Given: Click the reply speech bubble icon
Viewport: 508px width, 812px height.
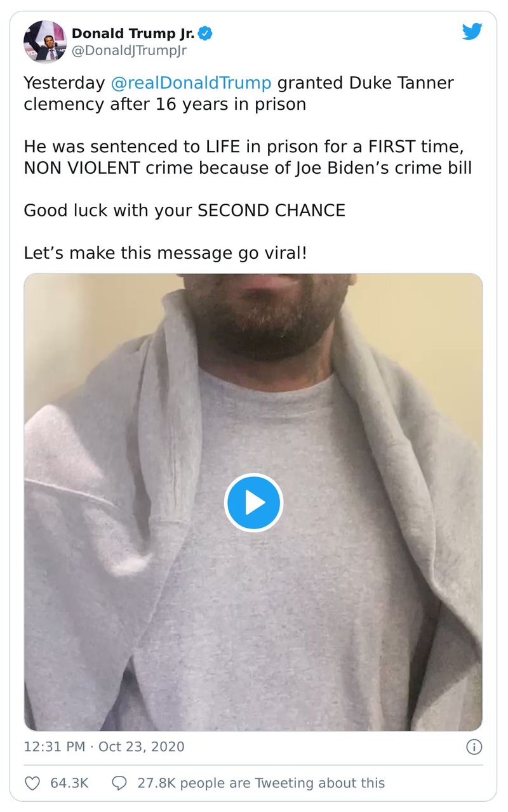Looking at the screenshot, I should (x=120, y=783).
